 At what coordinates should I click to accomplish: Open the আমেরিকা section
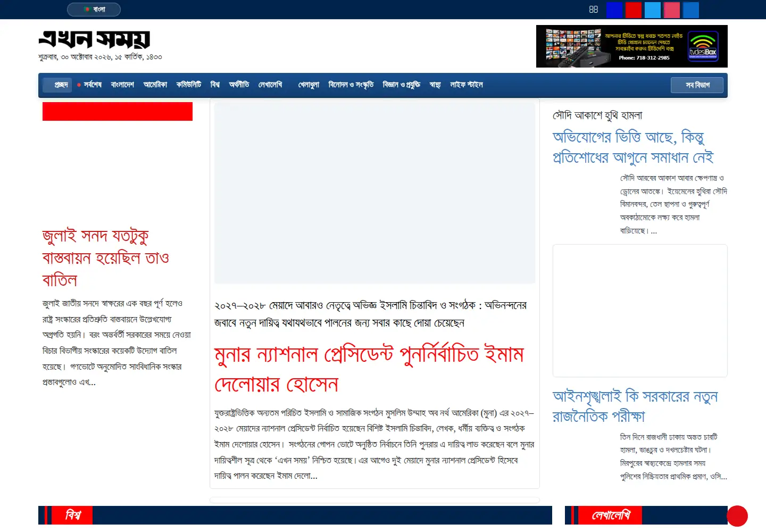pyautogui.click(x=155, y=85)
